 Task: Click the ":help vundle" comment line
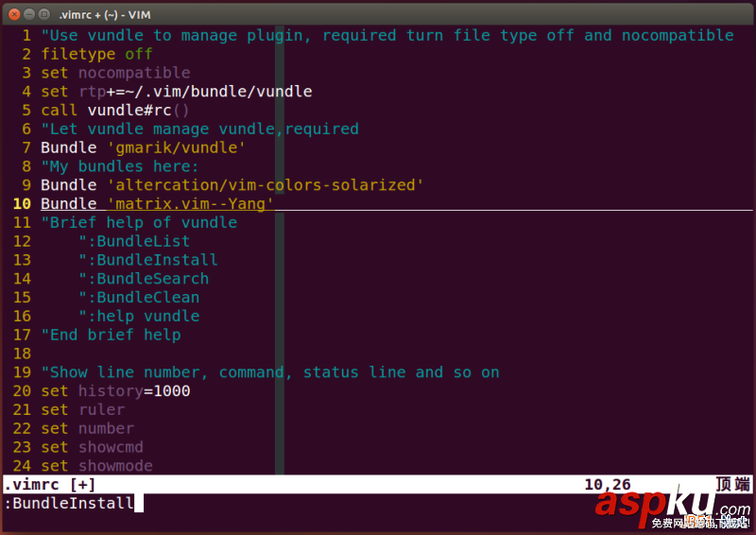point(139,317)
